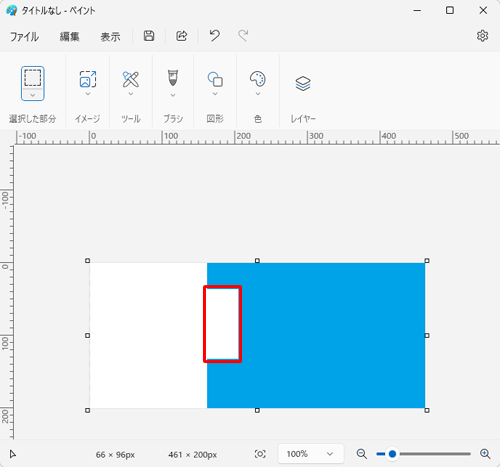Undo the last action
The height and width of the screenshot is (467, 500).
[214, 35]
